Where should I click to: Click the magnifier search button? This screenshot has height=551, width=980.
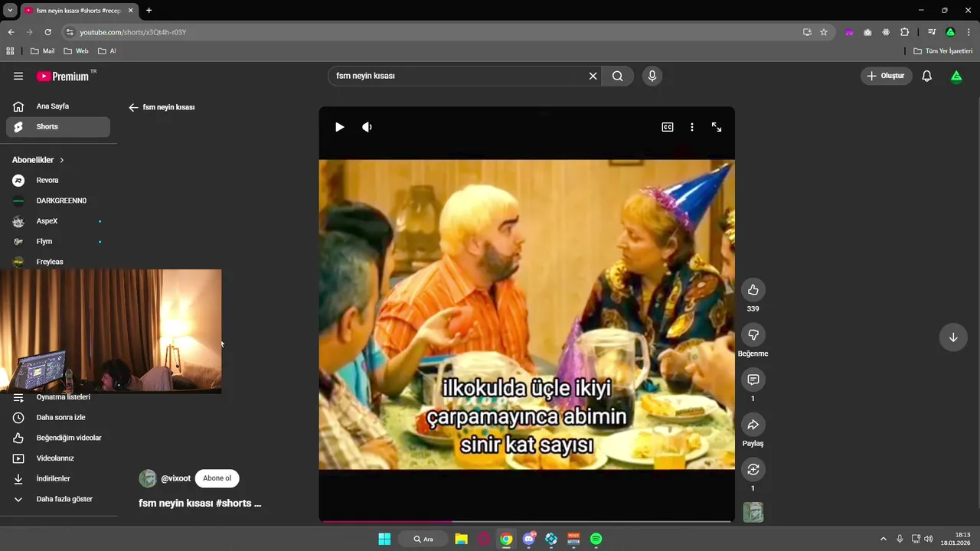tap(617, 76)
